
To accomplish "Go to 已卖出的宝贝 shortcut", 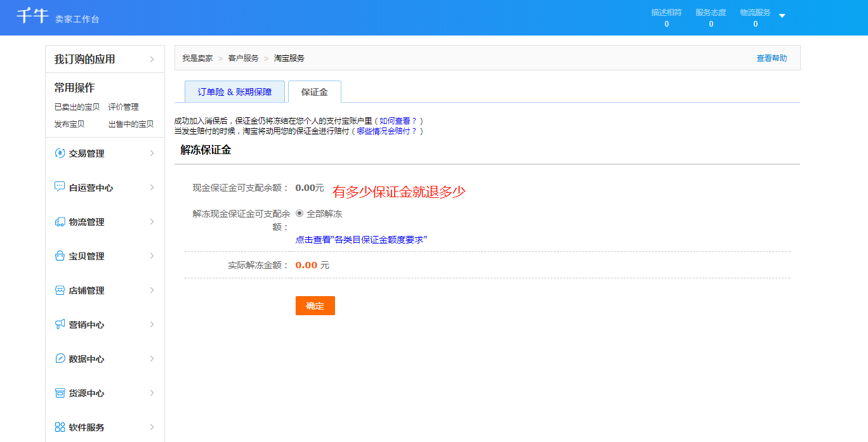I will pyautogui.click(x=77, y=107).
